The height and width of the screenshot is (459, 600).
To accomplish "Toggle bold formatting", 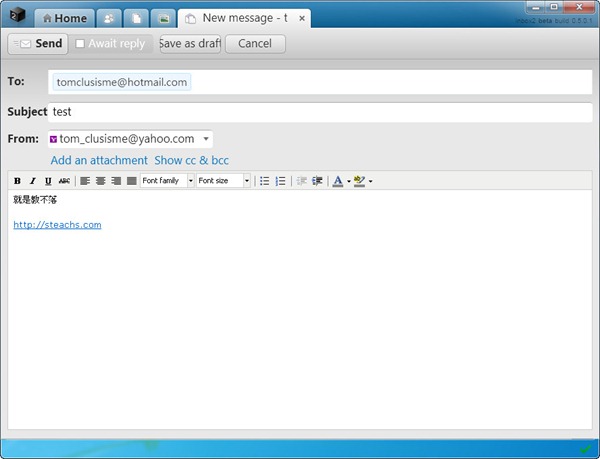I will (17, 181).
